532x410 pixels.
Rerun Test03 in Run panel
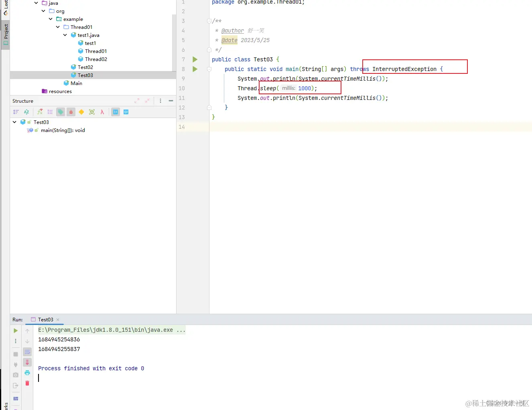[x=16, y=331]
